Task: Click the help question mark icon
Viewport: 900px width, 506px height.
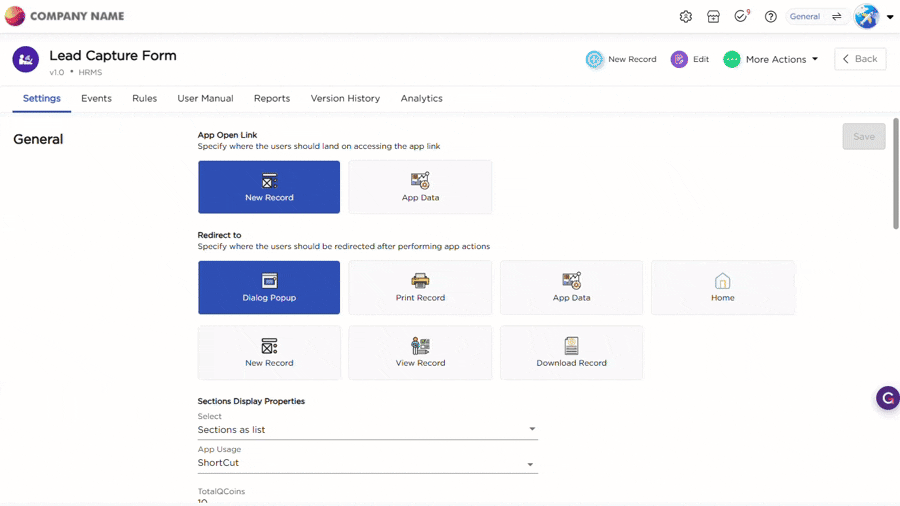Action: click(771, 17)
